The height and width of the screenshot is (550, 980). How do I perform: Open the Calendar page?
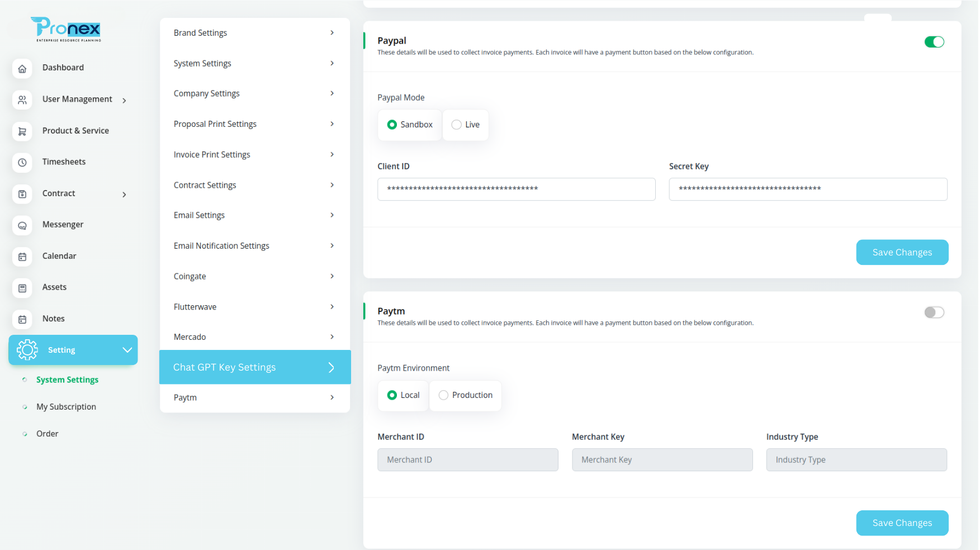(59, 256)
